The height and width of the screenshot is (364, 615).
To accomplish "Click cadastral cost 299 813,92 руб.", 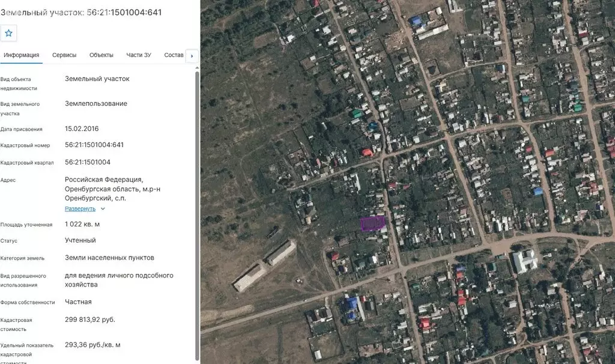I will click(90, 320).
